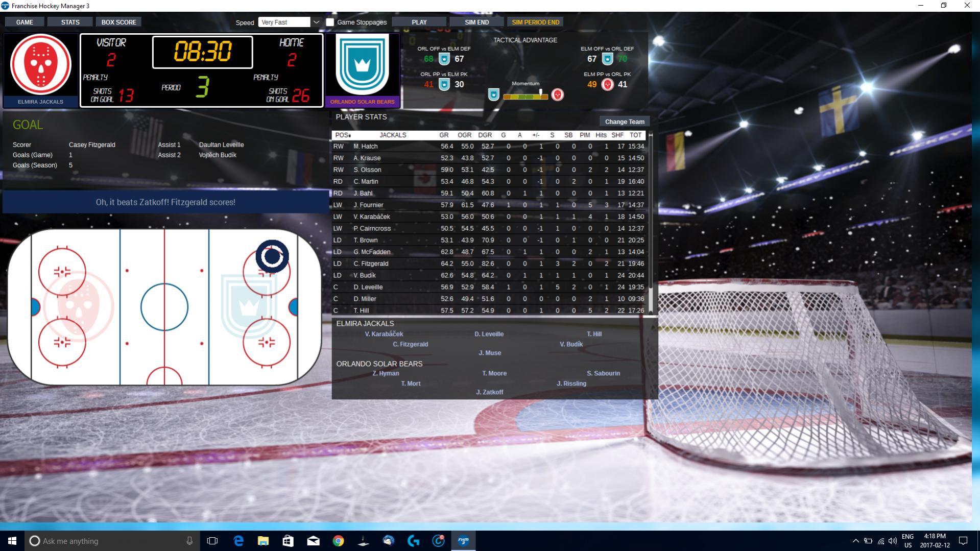Sort player stats by GR column
This screenshot has height=551, width=980.
pyautogui.click(x=444, y=135)
